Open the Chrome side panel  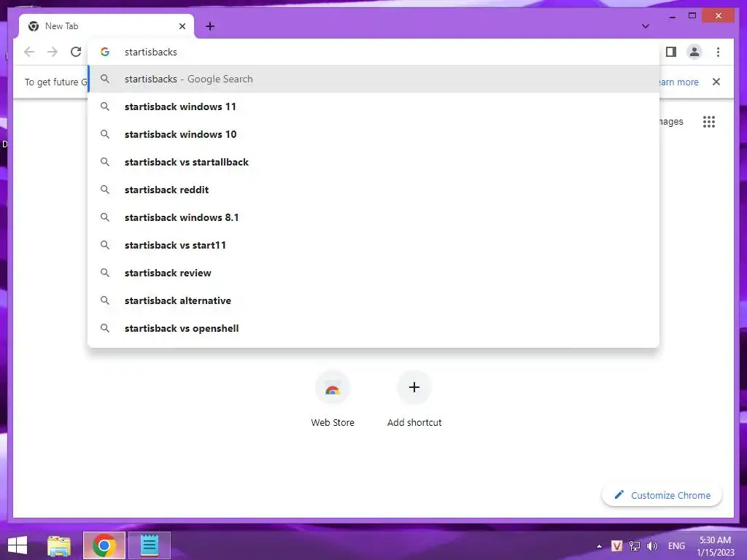tap(671, 52)
